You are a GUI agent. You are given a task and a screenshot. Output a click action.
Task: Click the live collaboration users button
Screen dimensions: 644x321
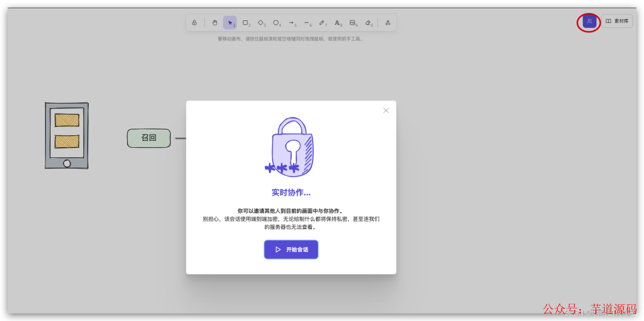tap(589, 21)
